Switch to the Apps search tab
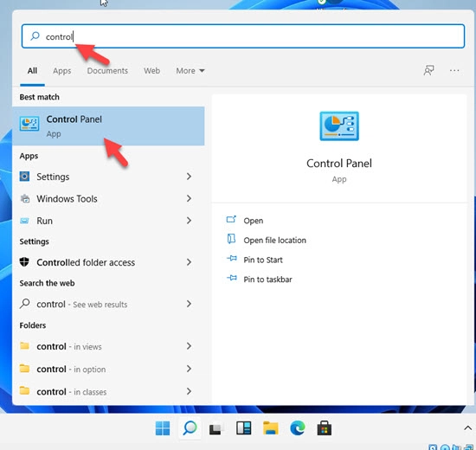The height and width of the screenshot is (450, 476). click(x=62, y=71)
